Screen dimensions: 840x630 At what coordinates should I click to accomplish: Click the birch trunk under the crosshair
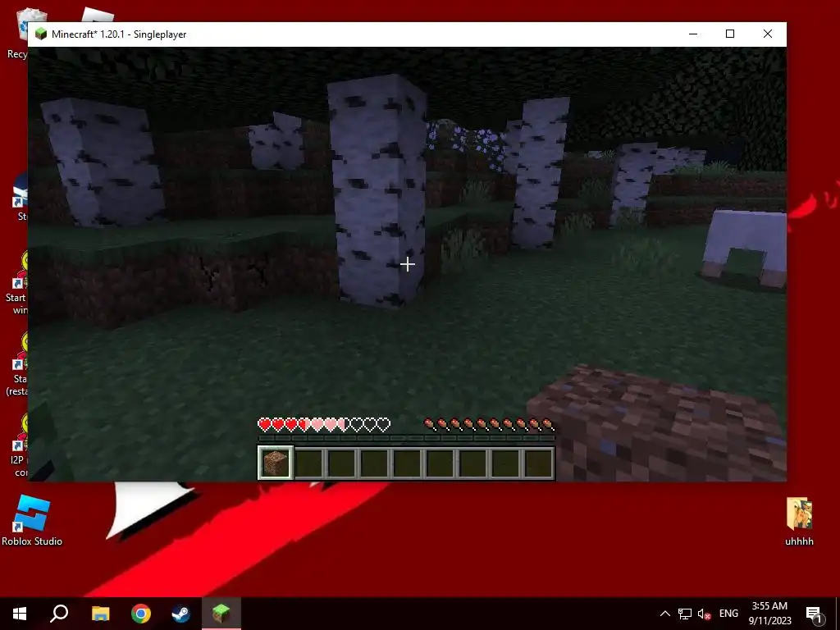tap(378, 193)
